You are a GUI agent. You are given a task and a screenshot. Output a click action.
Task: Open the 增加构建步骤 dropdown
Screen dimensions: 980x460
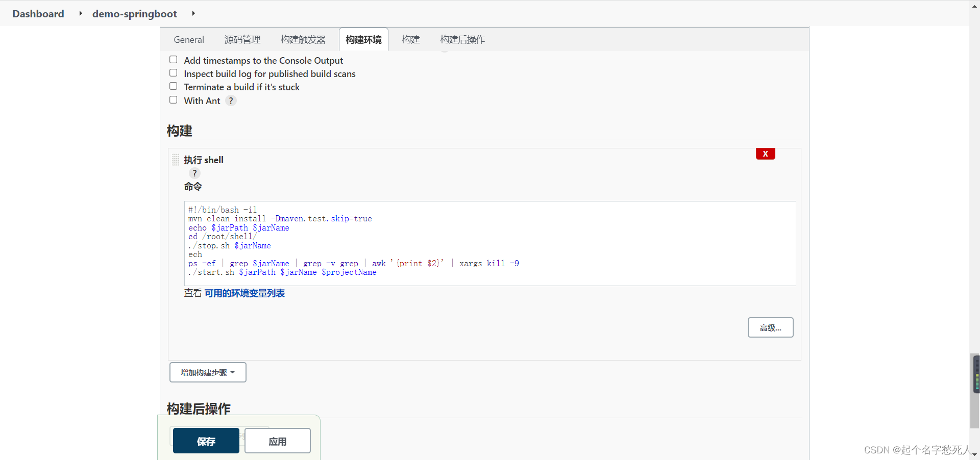point(208,372)
